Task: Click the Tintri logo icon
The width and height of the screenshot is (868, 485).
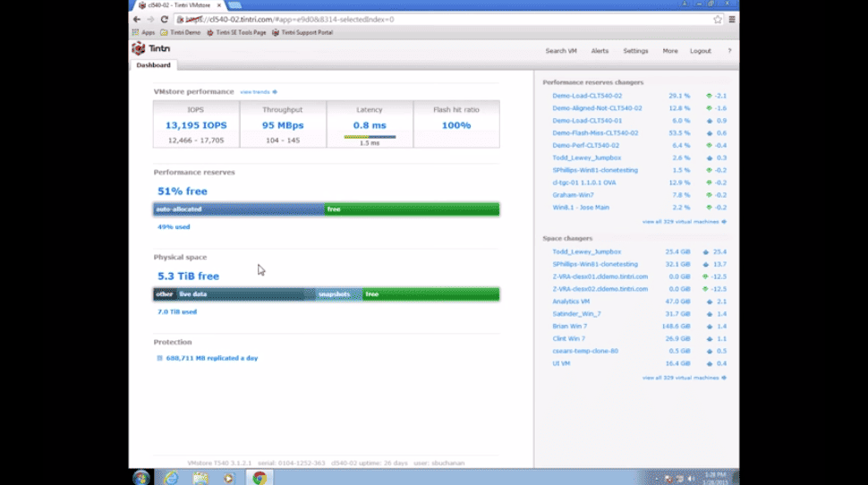Action: (x=140, y=49)
